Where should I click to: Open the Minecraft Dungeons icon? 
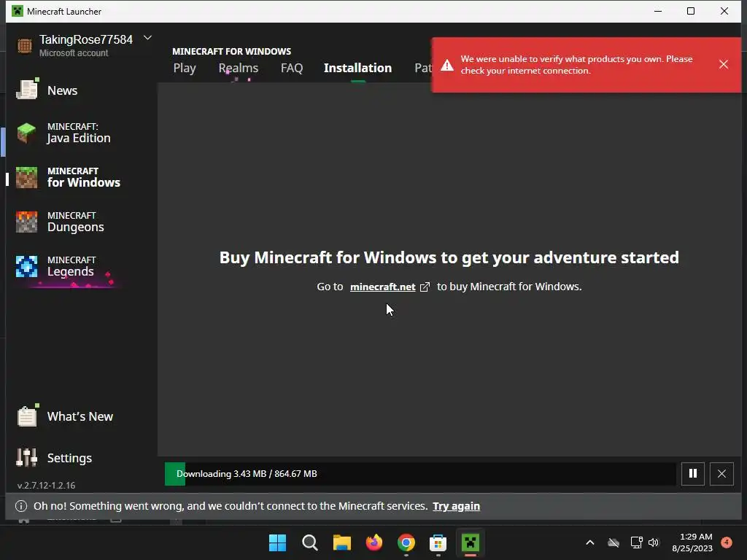pyautogui.click(x=26, y=222)
